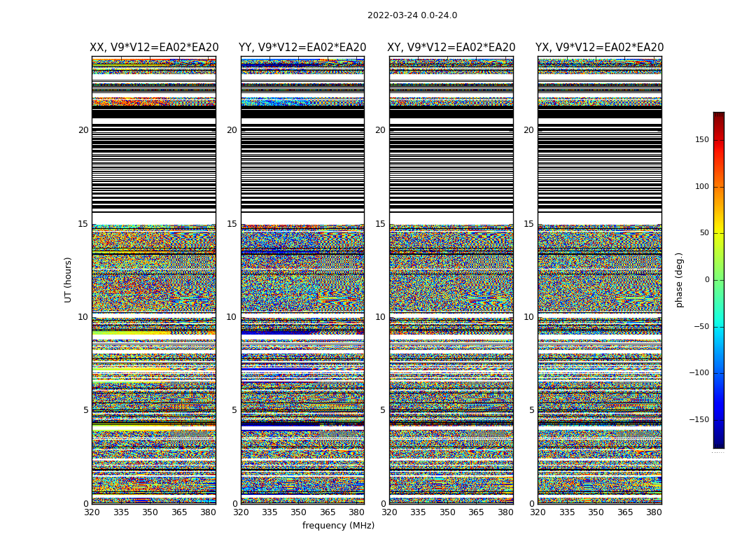
Task: Click the 20 hour tick beside XX panel
Action: 83,130
